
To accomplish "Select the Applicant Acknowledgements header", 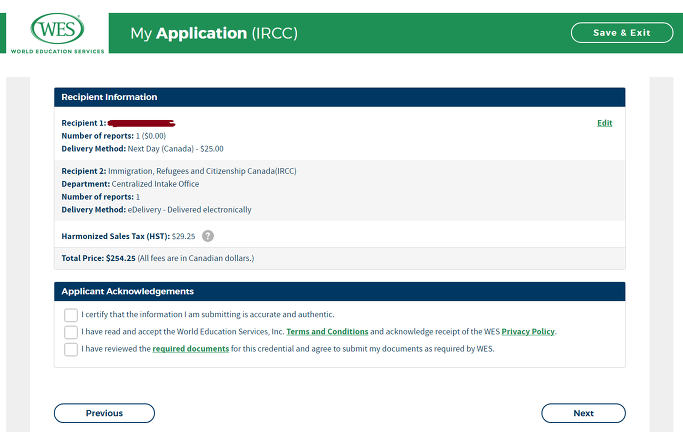I will pyautogui.click(x=339, y=291).
